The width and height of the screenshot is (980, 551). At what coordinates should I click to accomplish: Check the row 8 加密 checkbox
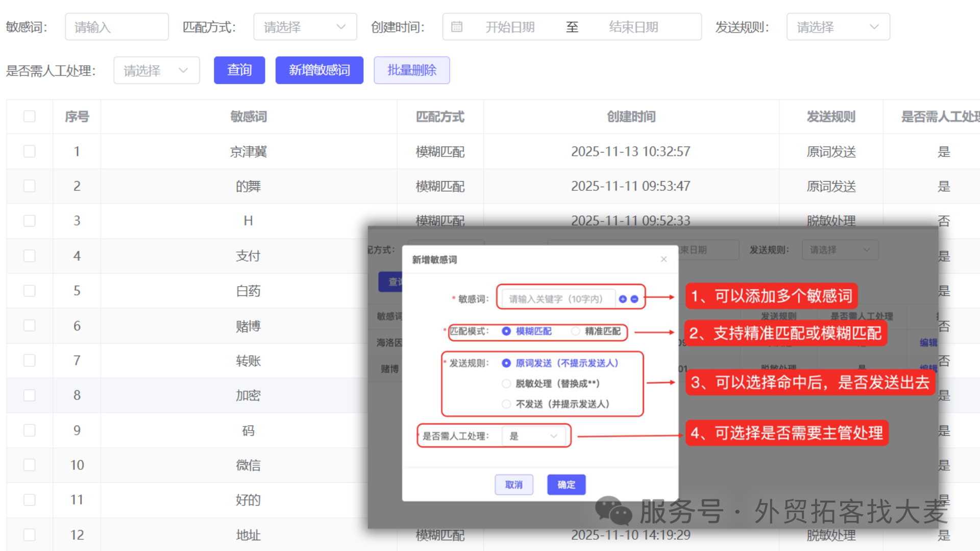pyautogui.click(x=30, y=395)
